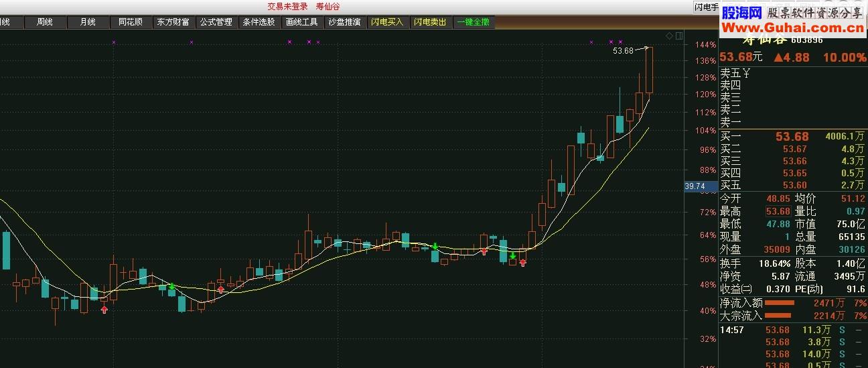Click the 净流入额 red bar
Image resolution: width=868 pixels, height=368 pixels.
tap(779, 303)
